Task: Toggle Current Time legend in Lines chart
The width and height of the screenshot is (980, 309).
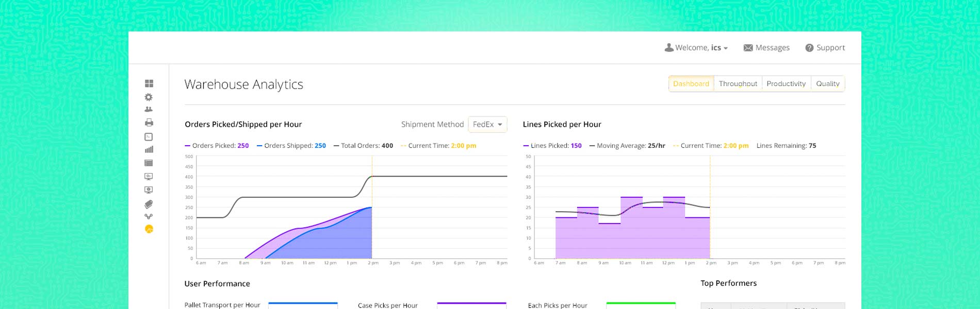Action: coord(711,146)
